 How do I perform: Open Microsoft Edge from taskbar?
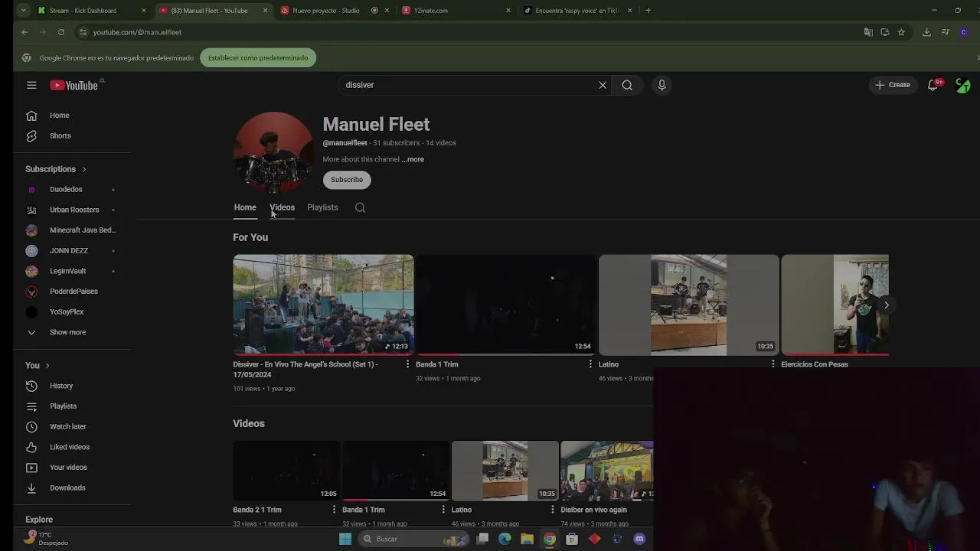[505, 539]
